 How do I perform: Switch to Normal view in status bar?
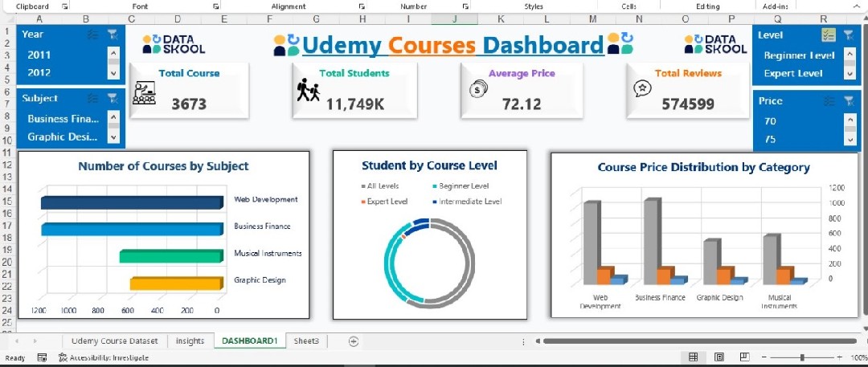tap(693, 357)
